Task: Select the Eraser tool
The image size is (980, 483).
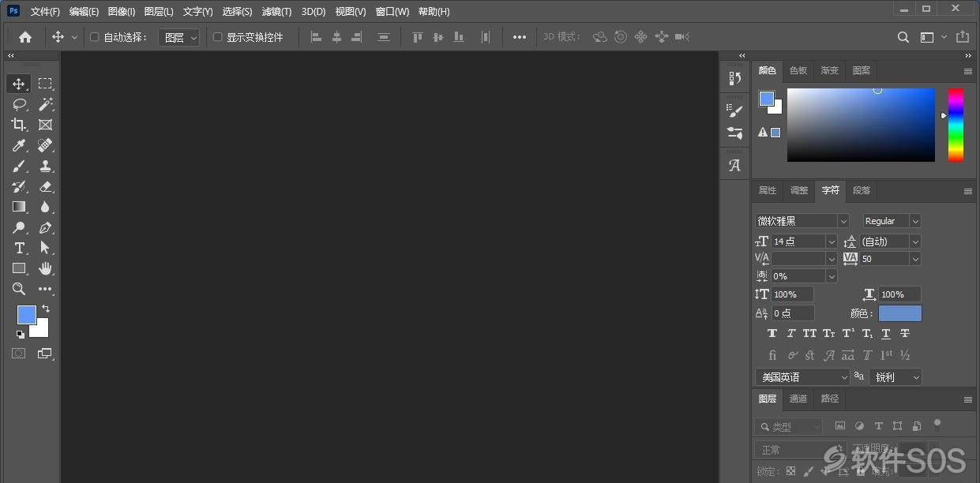Action: [46, 186]
